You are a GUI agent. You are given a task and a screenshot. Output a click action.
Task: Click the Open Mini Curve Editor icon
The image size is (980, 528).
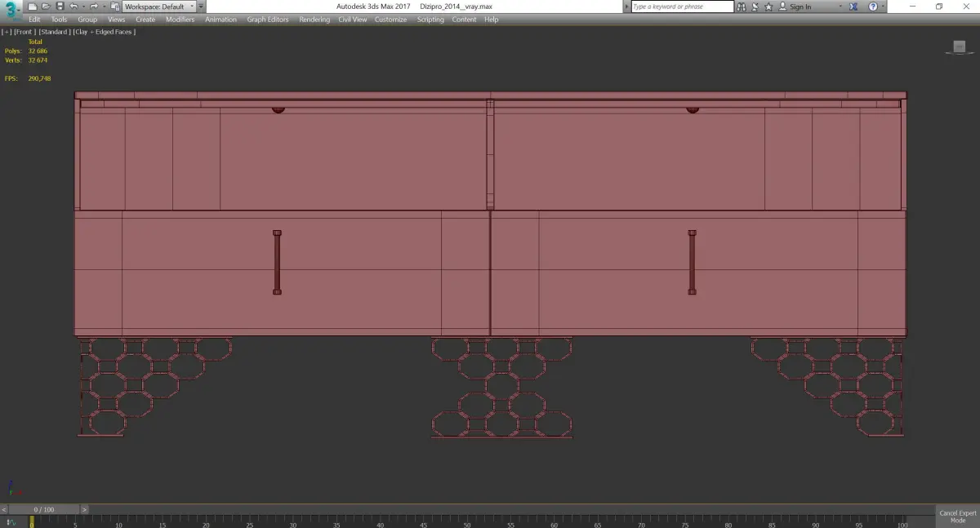point(11,521)
